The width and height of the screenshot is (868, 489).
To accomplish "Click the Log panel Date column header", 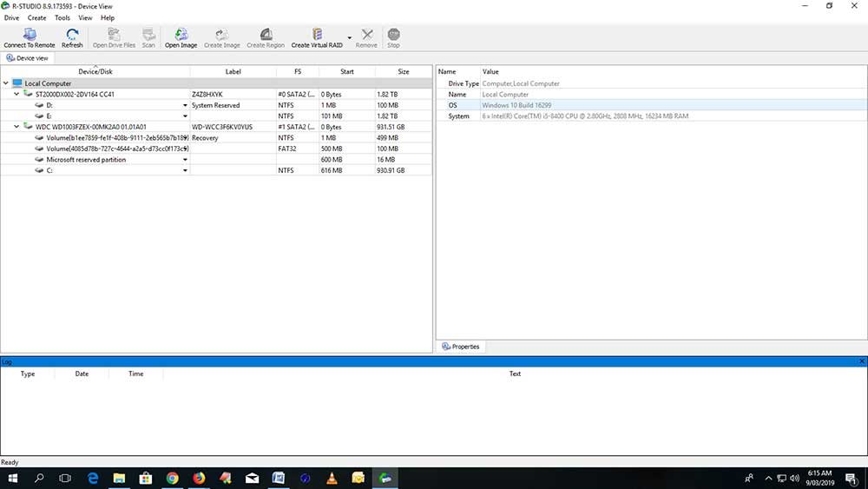I will click(x=82, y=373).
